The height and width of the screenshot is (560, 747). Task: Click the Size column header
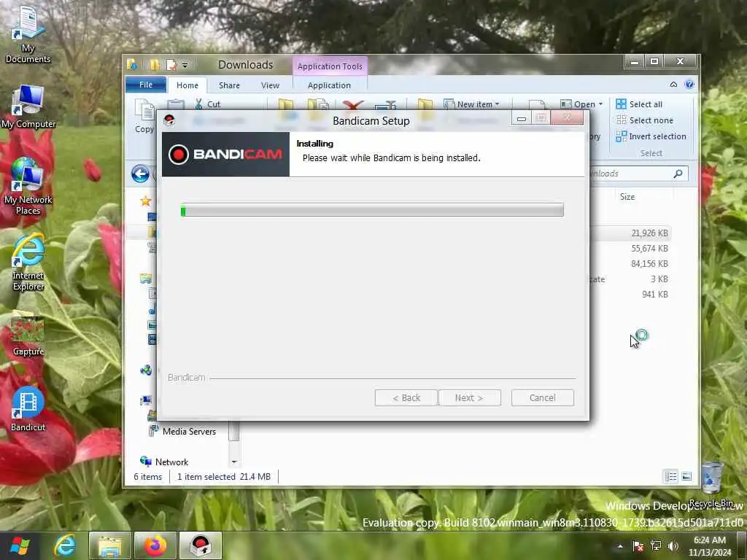[x=627, y=197]
